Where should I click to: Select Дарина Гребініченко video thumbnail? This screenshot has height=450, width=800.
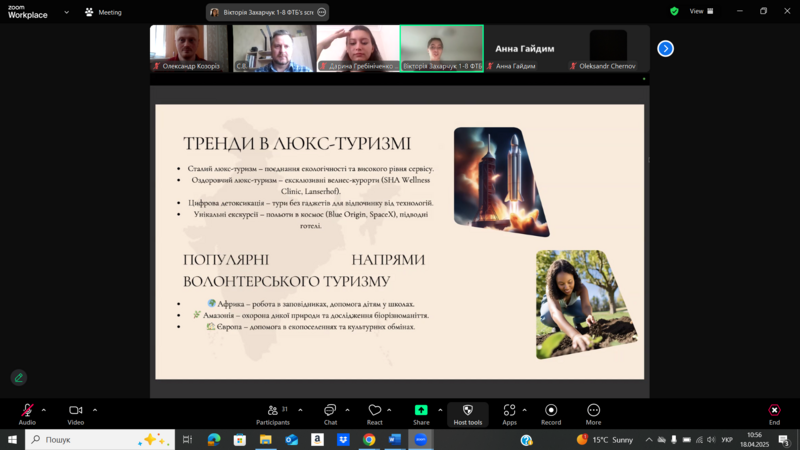(x=358, y=48)
